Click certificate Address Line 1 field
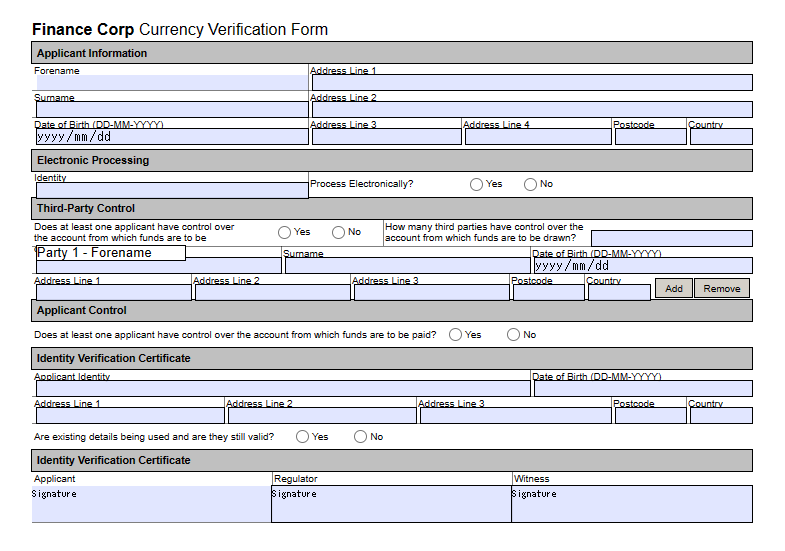 click(130, 415)
